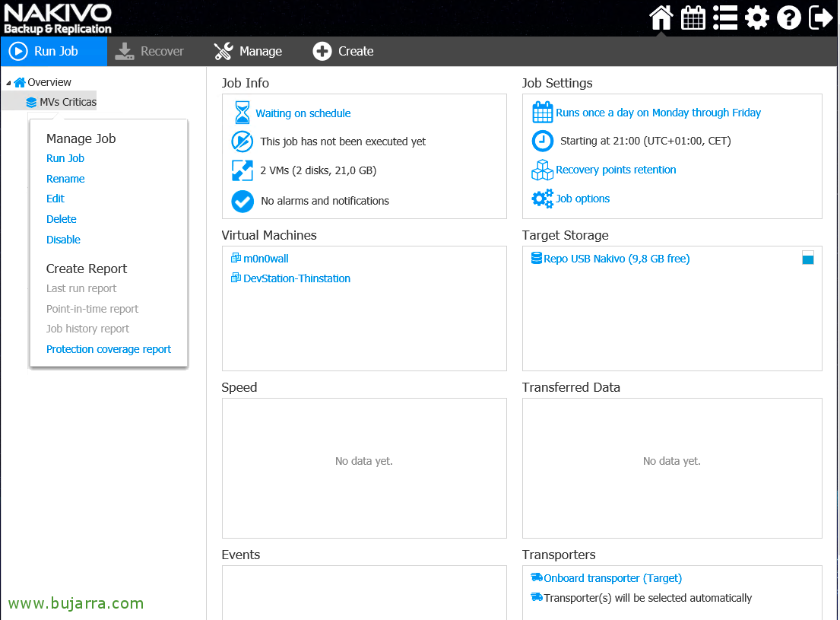Screen dimensions: 840x620
Task: Click DevStation-Thinstation virtual machine link
Action: [296, 278]
